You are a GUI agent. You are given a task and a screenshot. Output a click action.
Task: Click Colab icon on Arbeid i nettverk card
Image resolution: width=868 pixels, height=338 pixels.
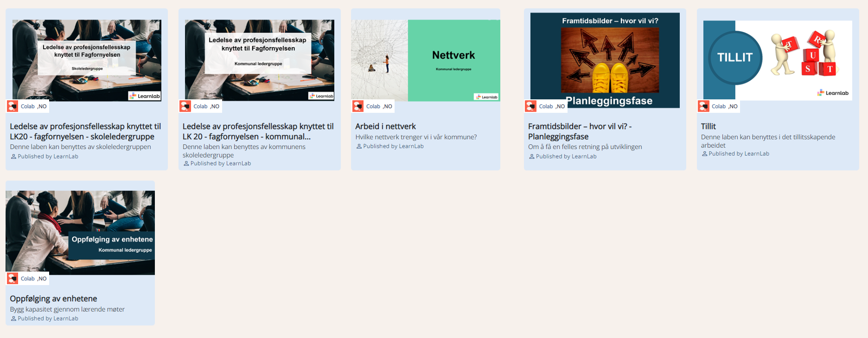click(358, 106)
